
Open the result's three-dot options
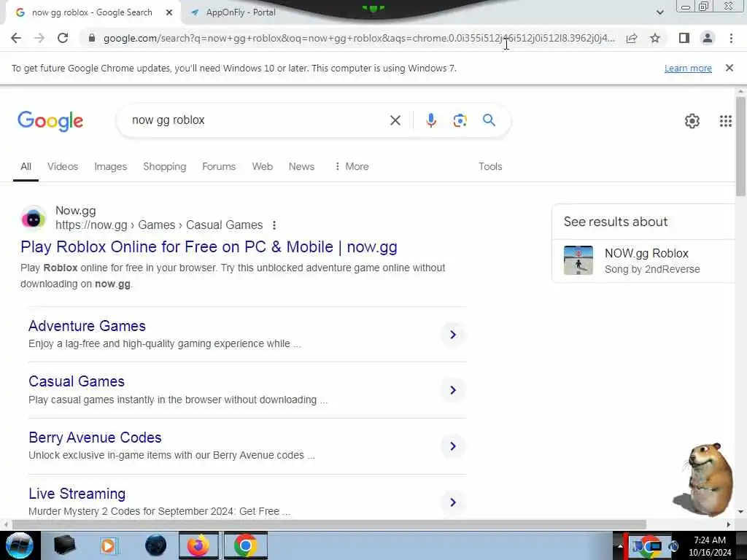point(274,225)
